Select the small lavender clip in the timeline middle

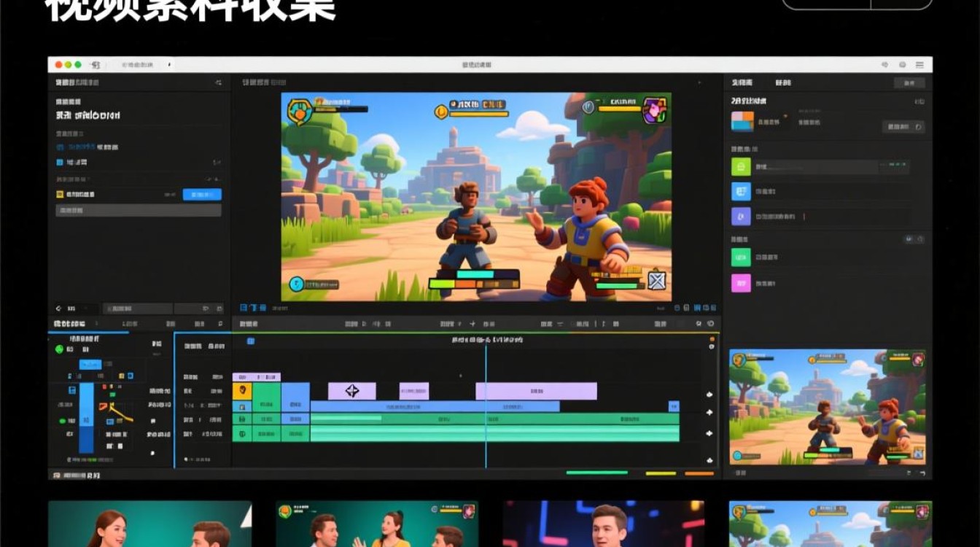[414, 391]
